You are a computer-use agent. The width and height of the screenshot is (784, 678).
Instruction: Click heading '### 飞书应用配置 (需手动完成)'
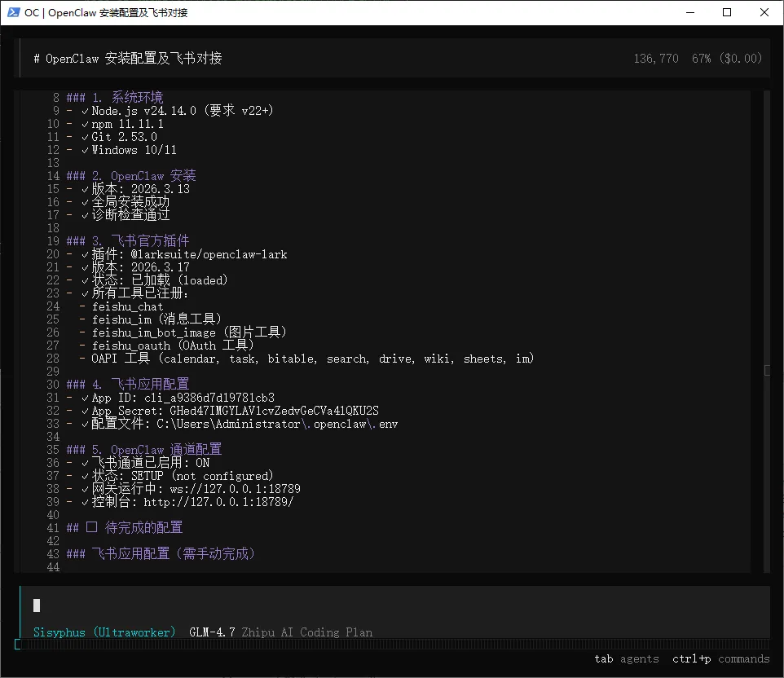161,553
